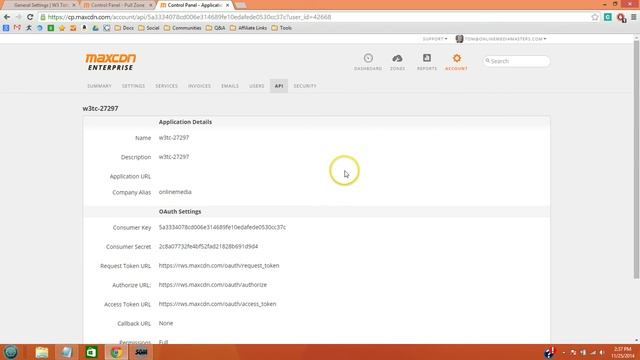Open the Zones cloud icon
Viewport: 640px width, 360px height.
click(x=397, y=62)
